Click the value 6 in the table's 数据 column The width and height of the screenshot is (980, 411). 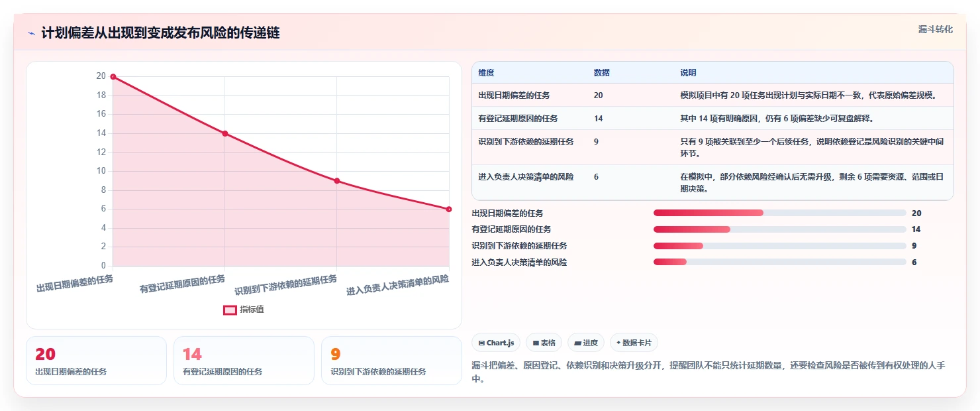597,177
